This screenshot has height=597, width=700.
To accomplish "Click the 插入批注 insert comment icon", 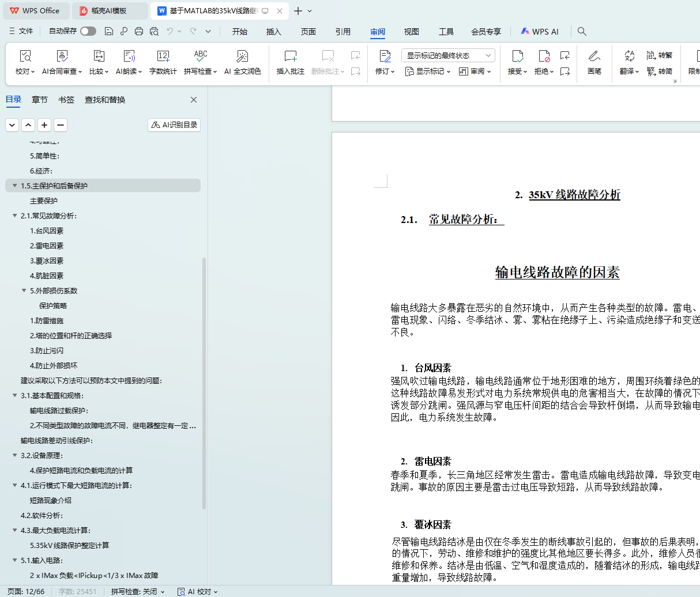I will click(290, 56).
